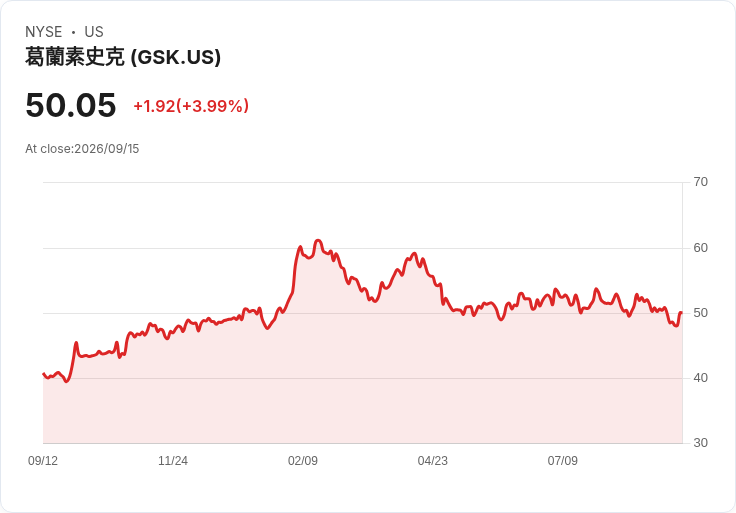Click the US market label
The width and height of the screenshot is (736, 513).
pos(94,32)
